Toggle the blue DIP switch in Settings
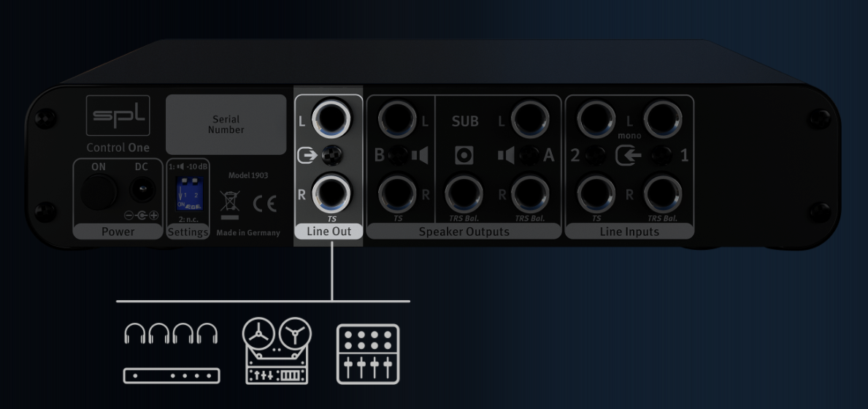 [x=189, y=194]
